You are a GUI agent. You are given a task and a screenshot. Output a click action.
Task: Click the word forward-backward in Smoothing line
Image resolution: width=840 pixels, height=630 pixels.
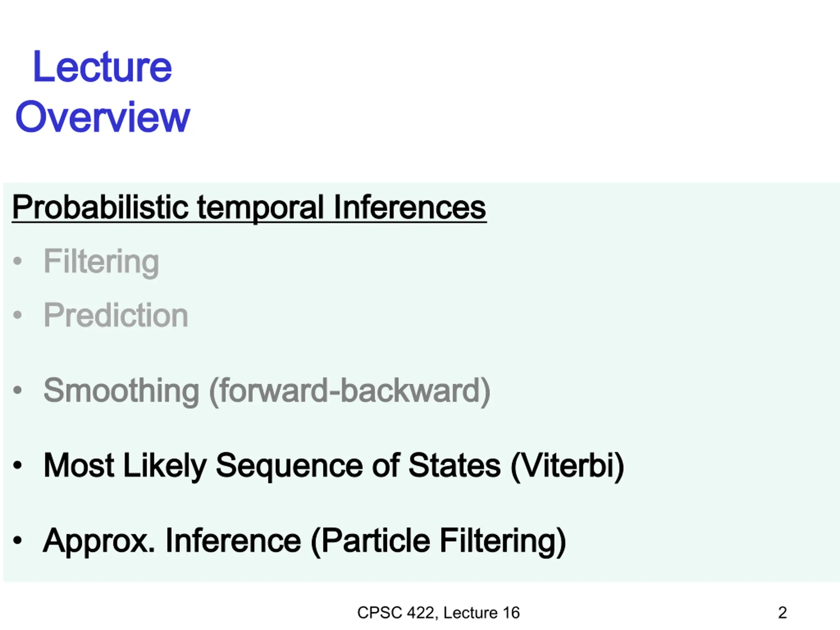(x=350, y=391)
